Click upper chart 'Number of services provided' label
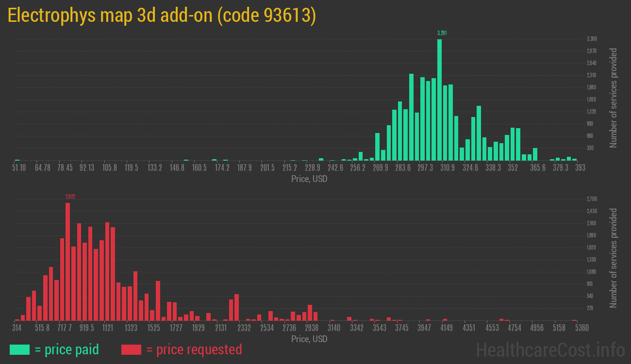Image resolution: width=631 pixels, height=364 pixels. tap(614, 98)
